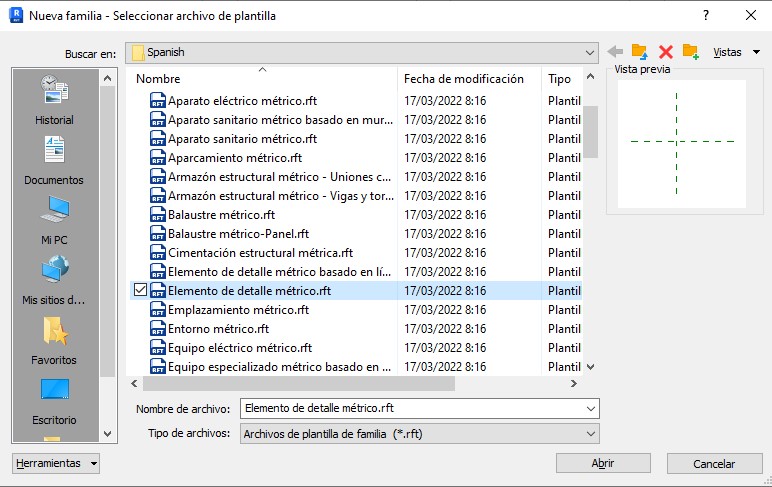This screenshot has height=487, width=772.
Task: Open the Herramientas menu button
Action: [56, 464]
